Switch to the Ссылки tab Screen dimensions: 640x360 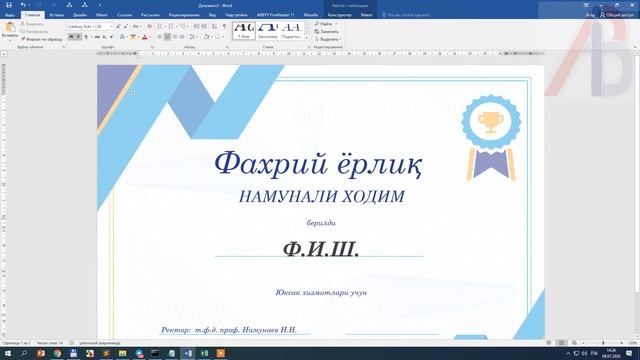tap(124, 15)
